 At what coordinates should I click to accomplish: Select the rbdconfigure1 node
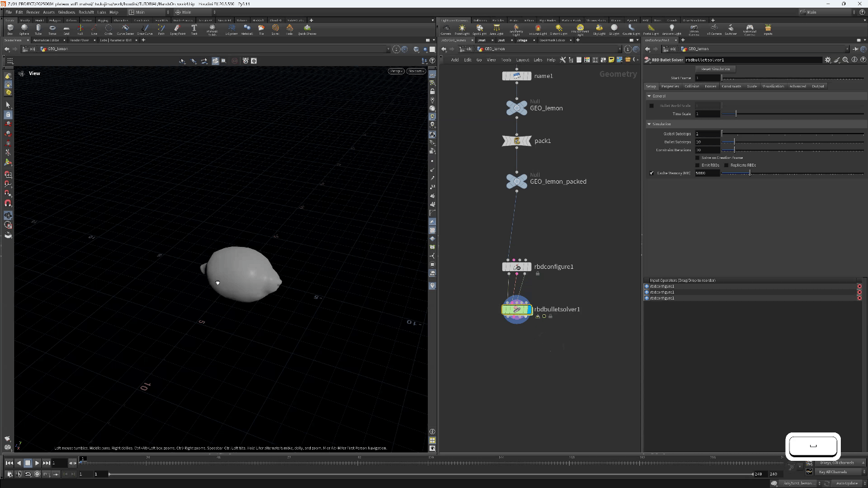[516, 267]
